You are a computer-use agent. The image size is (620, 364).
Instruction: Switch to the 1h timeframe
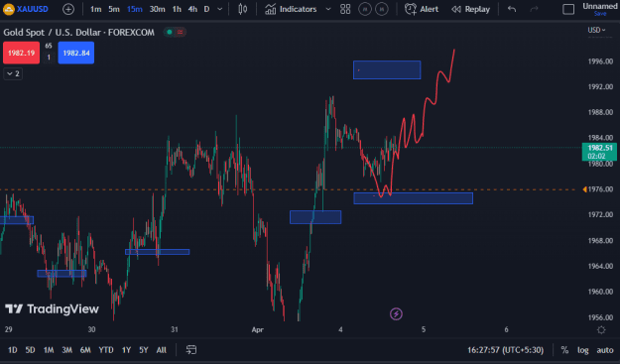(177, 9)
